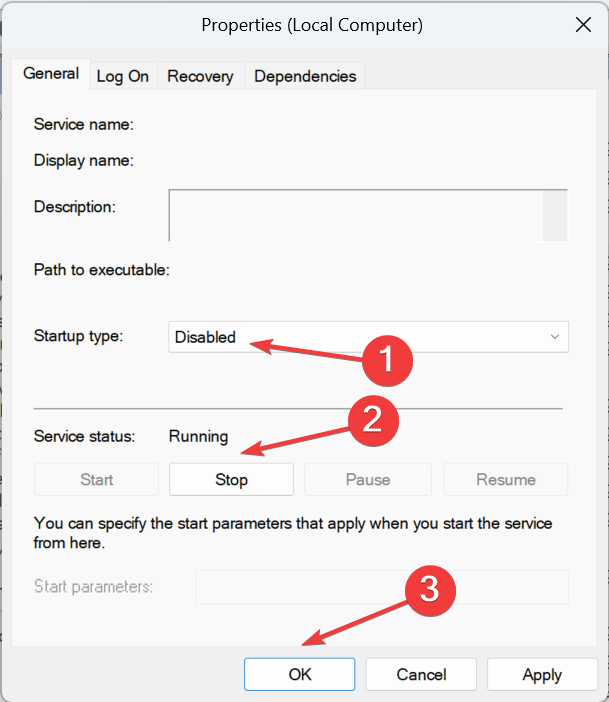Confirm changes with OK

pyautogui.click(x=300, y=674)
